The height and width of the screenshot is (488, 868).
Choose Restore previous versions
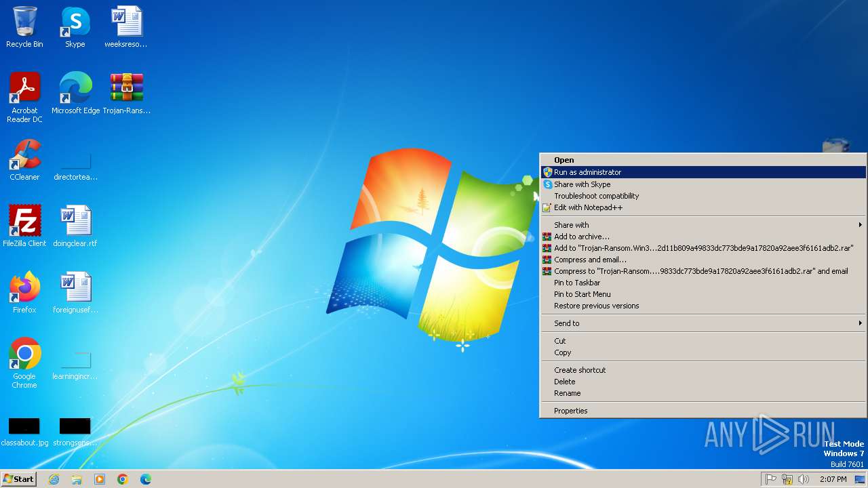(x=703, y=306)
